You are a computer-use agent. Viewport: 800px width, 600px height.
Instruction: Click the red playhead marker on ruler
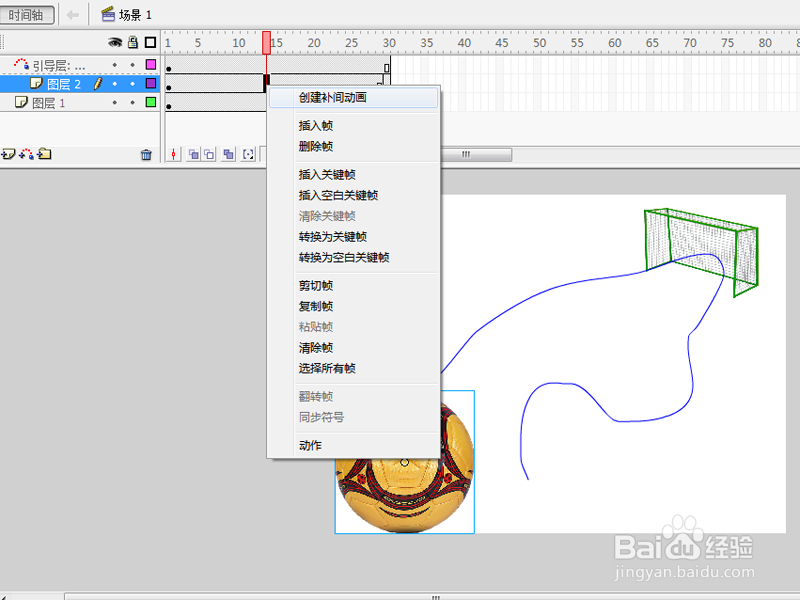coord(266,43)
